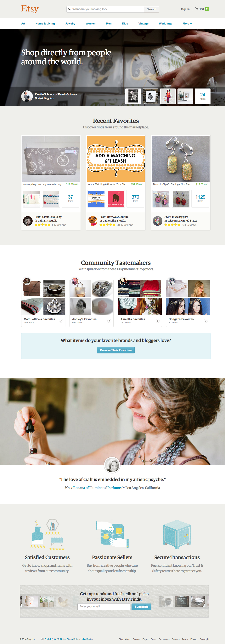Click the Enter your email field
This screenshot has width=225, height=644.
pyautogui.click(x=104, y=607)
